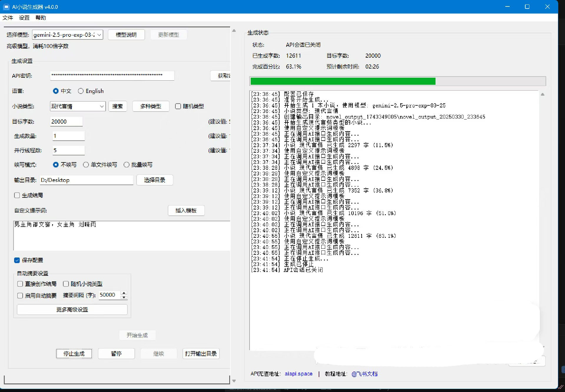This screenshot has width=565, height=392.
Task: Open the 帮助 menu
Action: coord(41,18)
